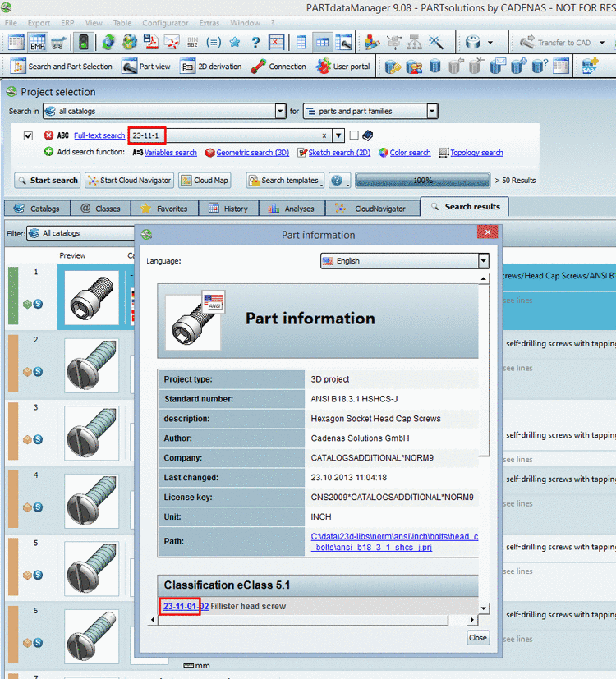Click the database with plus icon
616x679 pixels.
[x=518, y=67]
